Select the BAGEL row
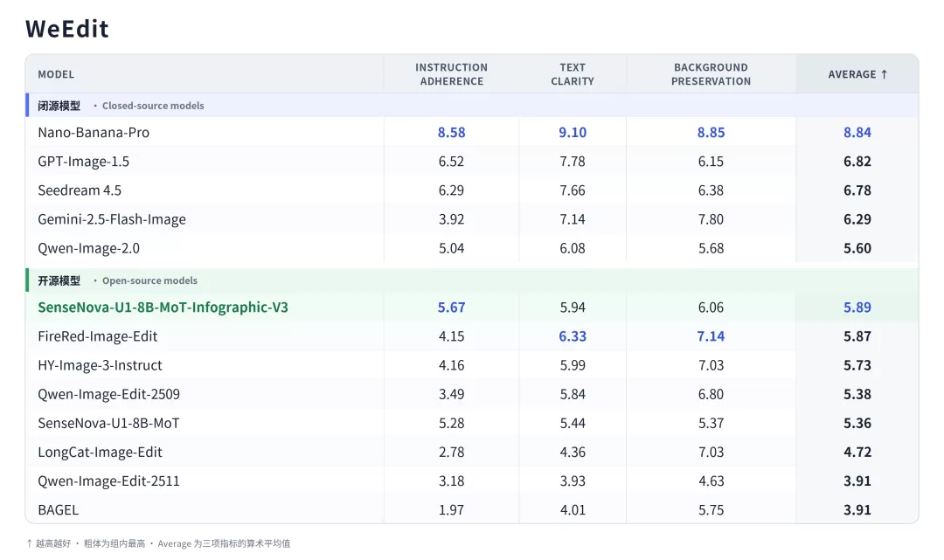Viewport: 944px width, 560px height. [x=472, y=509]
